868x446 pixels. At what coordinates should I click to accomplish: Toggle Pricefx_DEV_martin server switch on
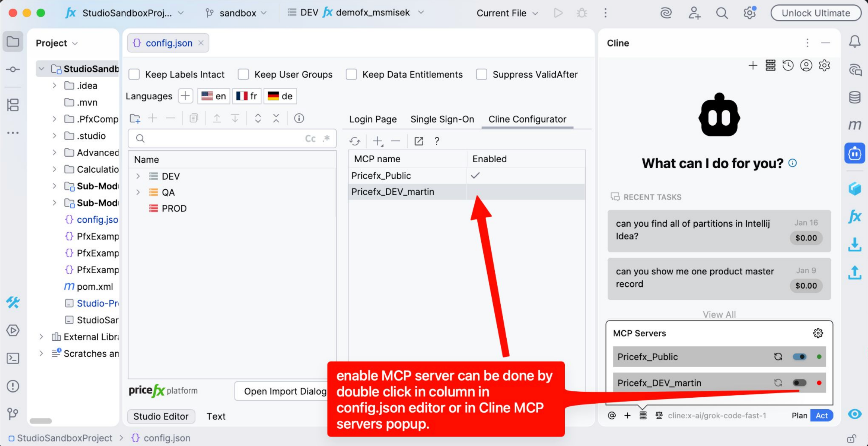[x=799, y=383]
